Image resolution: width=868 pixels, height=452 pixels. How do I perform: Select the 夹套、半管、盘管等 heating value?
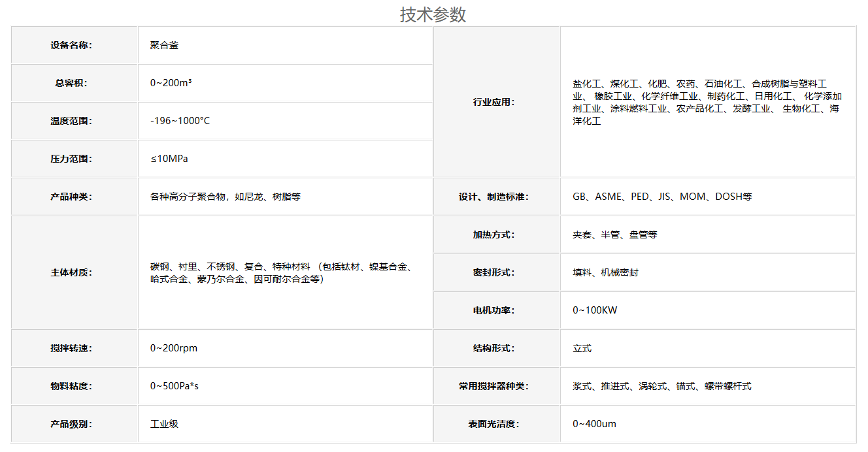click(614, 234)
